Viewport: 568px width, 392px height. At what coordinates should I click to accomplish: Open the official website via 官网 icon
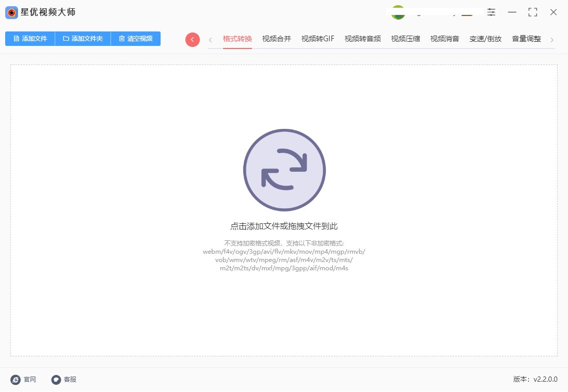point(17,380)
